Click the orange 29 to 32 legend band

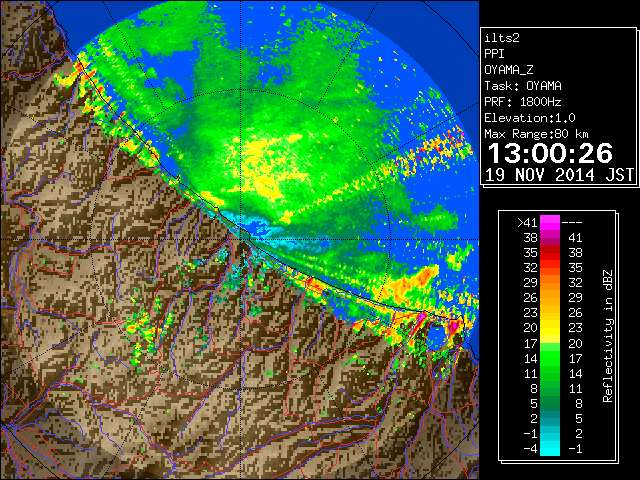tap(550, 282)
